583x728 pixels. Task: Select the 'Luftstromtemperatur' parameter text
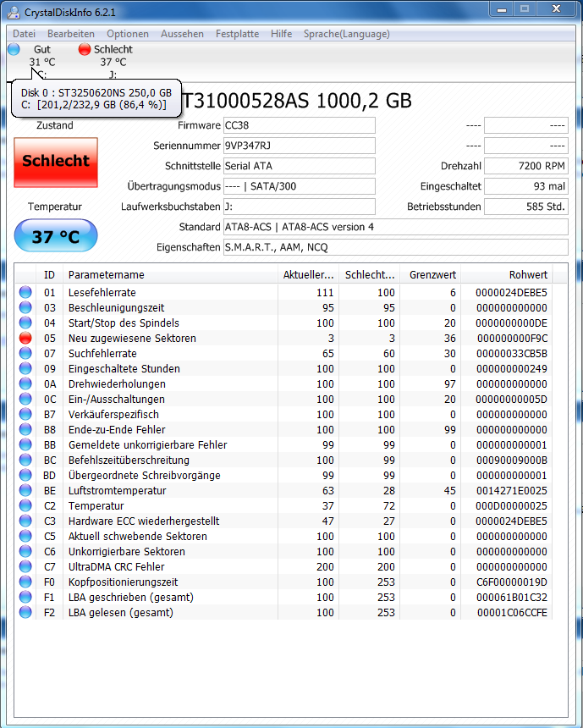click(117, 491)
